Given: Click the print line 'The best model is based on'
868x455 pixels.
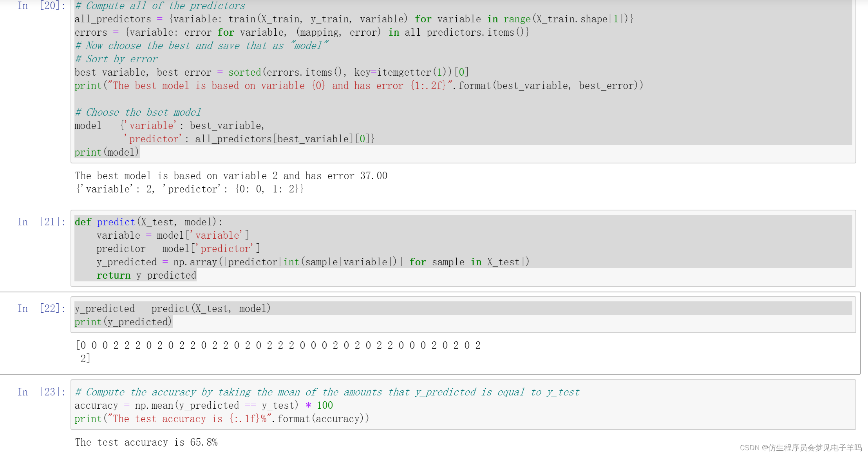Looking at the screenshot, I should 359,85.
